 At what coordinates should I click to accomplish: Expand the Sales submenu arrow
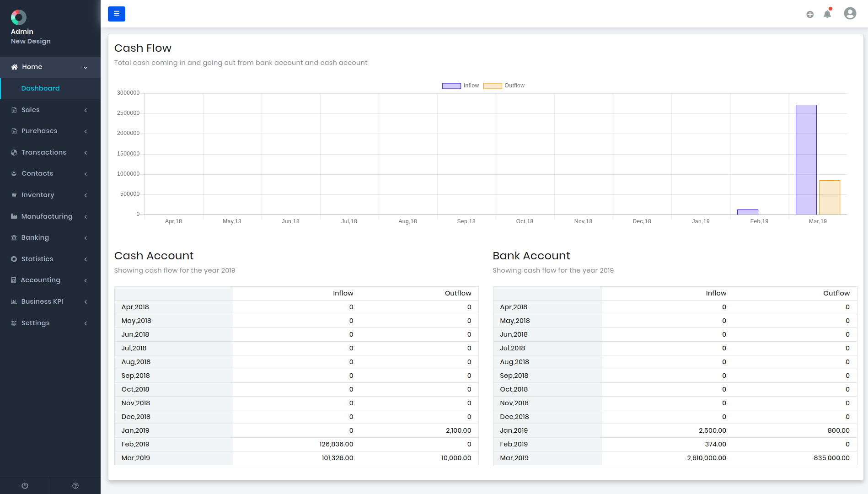click(86, 110)
